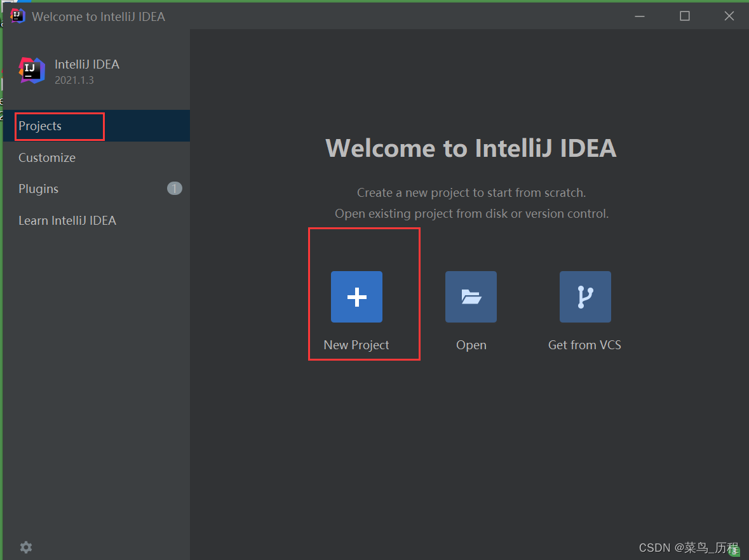749x560 pixels.
Task: Open a project via the folder icon
Action: [x=471, y=297]
